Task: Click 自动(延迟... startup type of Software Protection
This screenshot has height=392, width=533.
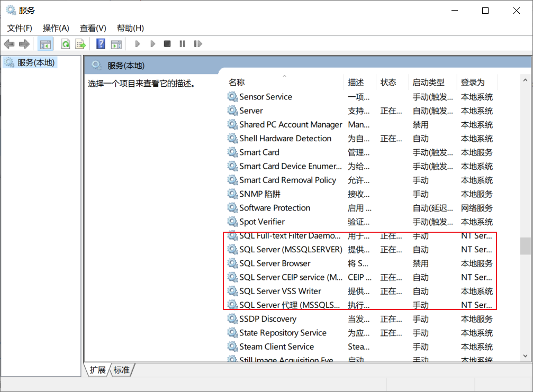Action: coord(433,208)
